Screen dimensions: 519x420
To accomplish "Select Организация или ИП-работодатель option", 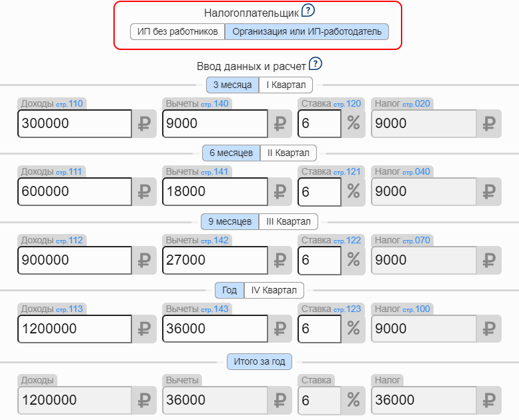I will [306, 32].
